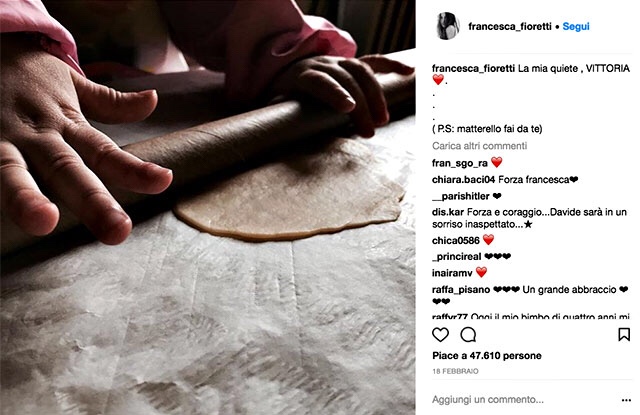The height and width of the screenshot is (415, 640).
Task: Like the post with heart icon
Action: click(440, 335)
